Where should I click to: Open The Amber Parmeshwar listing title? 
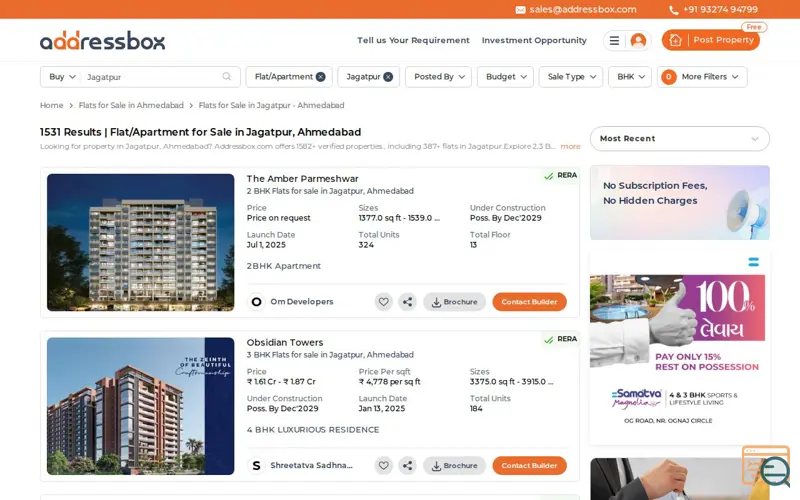(x=303, y=179)
